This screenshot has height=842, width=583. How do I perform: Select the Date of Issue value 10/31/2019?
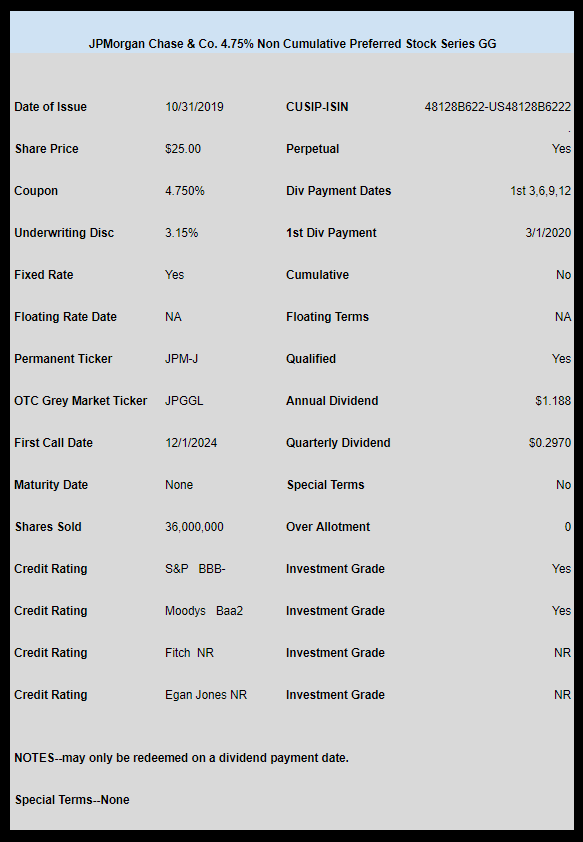pos(194,107)
